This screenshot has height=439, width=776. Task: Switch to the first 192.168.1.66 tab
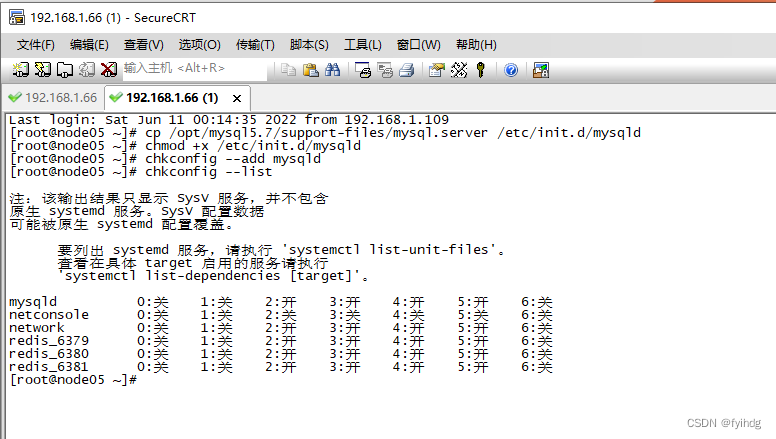pos(53,98)
